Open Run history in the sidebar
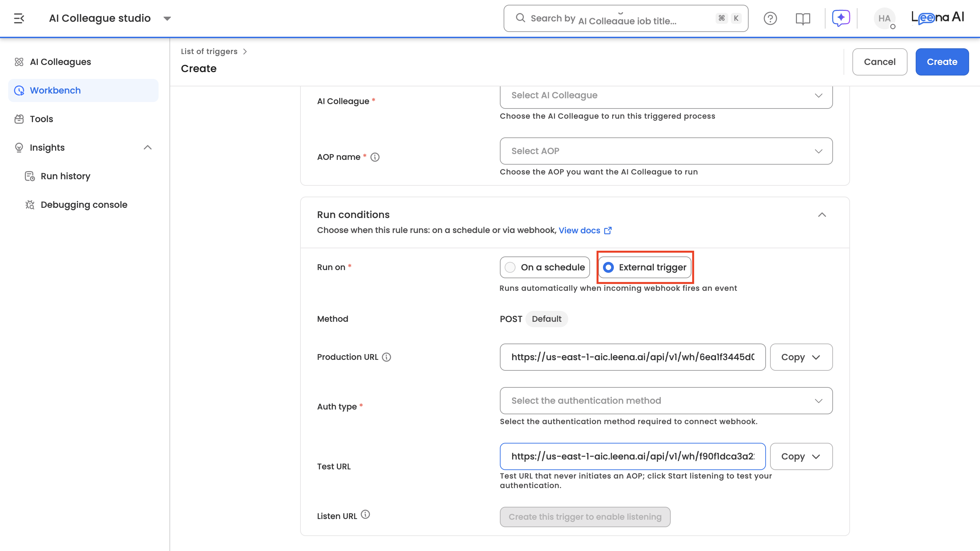This screenshot has height=551, width=980. [x=83, y=176]
